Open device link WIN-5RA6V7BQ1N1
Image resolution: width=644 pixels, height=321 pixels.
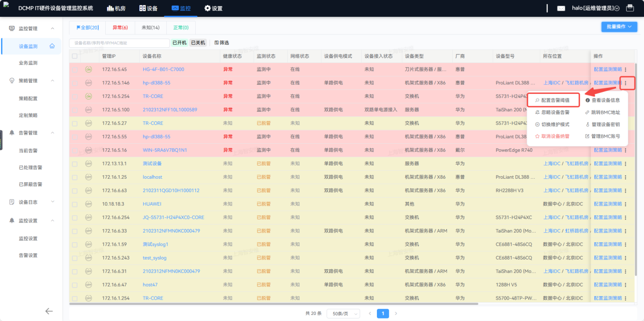point(165,150)
